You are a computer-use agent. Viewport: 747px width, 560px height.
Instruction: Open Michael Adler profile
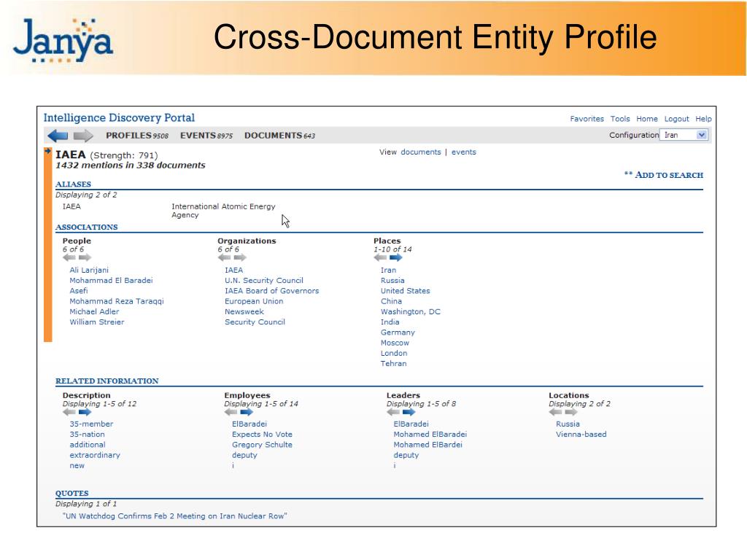point(94,312)
